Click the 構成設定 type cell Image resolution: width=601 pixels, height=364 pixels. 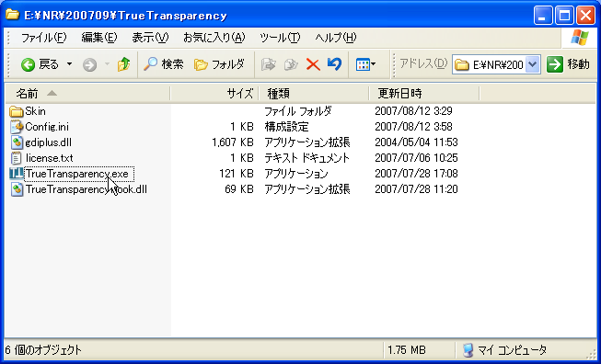tap(287, 127)
